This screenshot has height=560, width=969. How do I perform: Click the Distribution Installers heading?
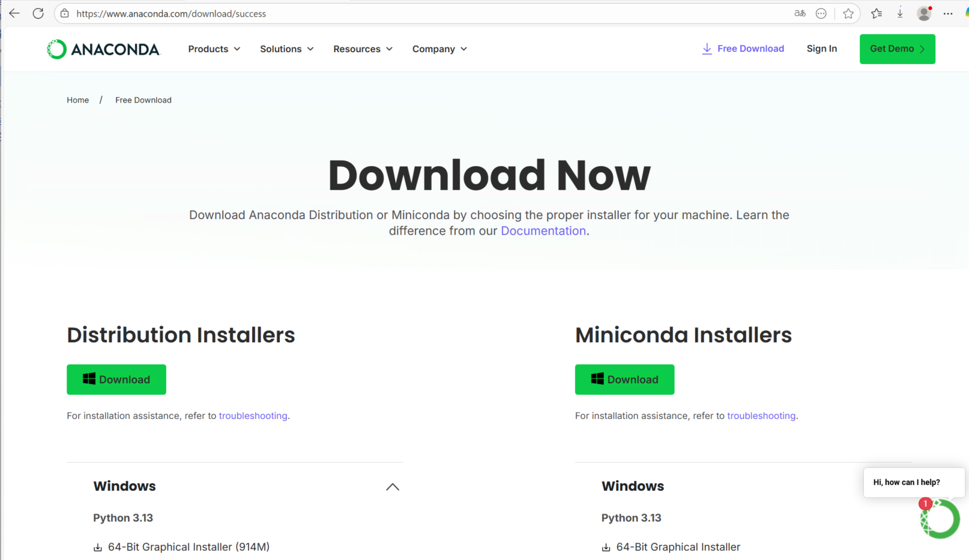(181, 335)
